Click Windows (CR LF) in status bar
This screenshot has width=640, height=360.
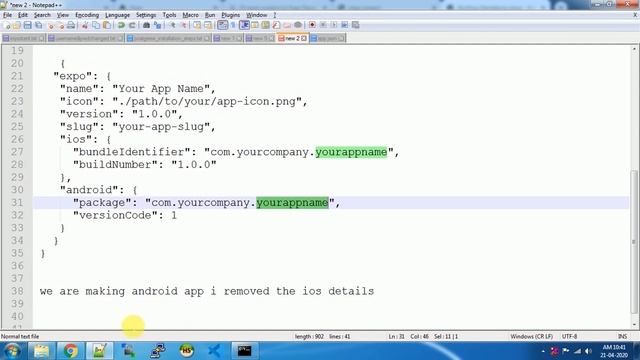pyautogui.click(x=531, y=336)
